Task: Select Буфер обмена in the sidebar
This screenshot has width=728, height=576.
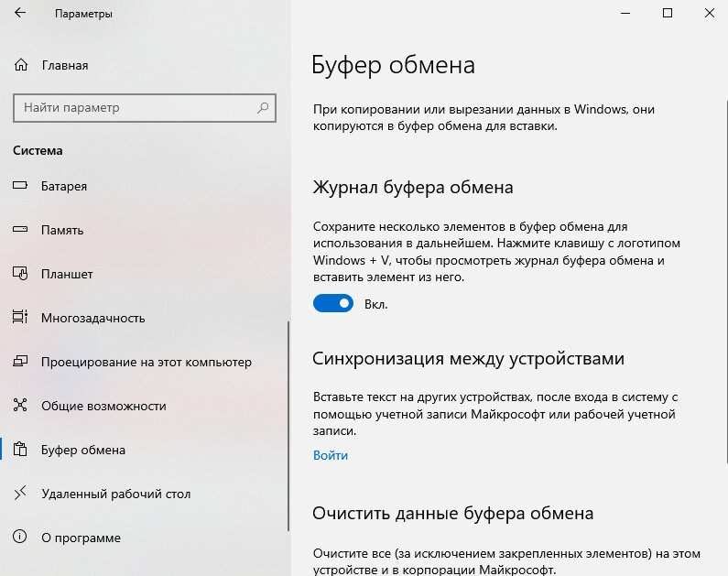Action: pyautogui.click(x=83, y=450)
